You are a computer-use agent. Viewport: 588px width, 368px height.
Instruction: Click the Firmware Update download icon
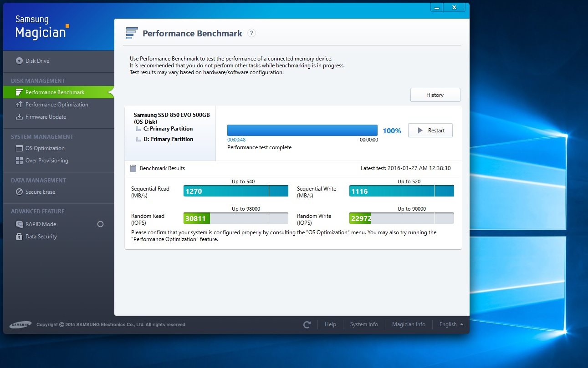19,117
